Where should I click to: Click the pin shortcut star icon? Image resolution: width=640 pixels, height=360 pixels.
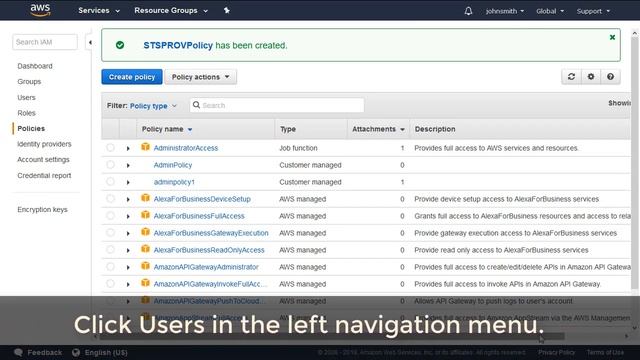pyautogui.click(x=227, y=11)
